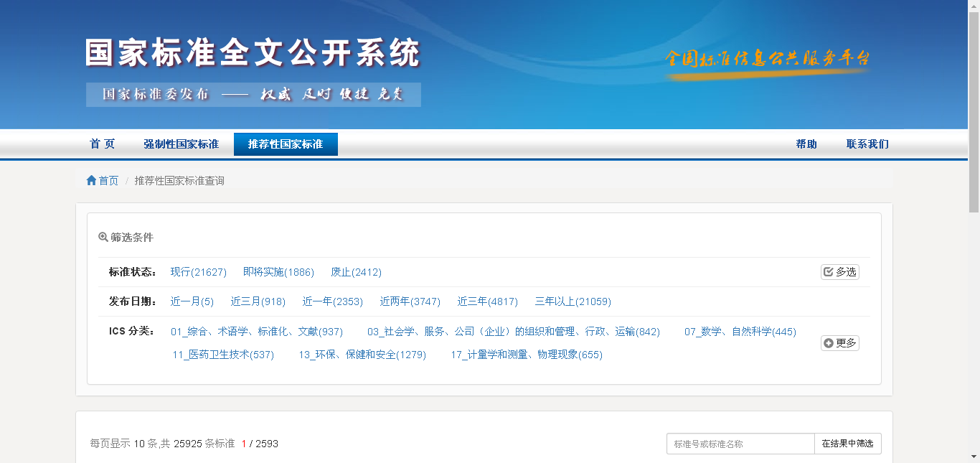This screenshot has height=463, width=980.
Task: Filter release date 近一月(5)
Action: (x=192, y=301)
